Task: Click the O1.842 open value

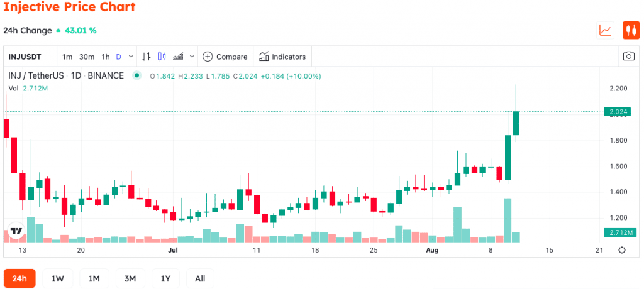Action: (163, 76)
